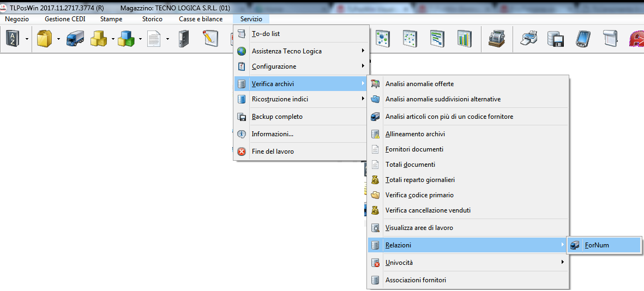Click the handheld PDA device icon

point(582,39)
